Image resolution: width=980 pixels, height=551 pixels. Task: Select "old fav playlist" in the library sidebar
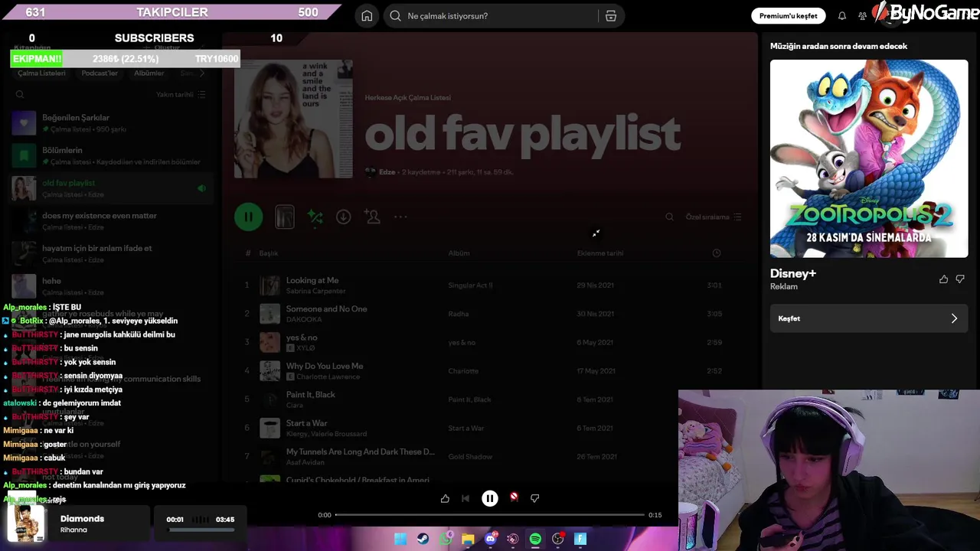[110, 188]
